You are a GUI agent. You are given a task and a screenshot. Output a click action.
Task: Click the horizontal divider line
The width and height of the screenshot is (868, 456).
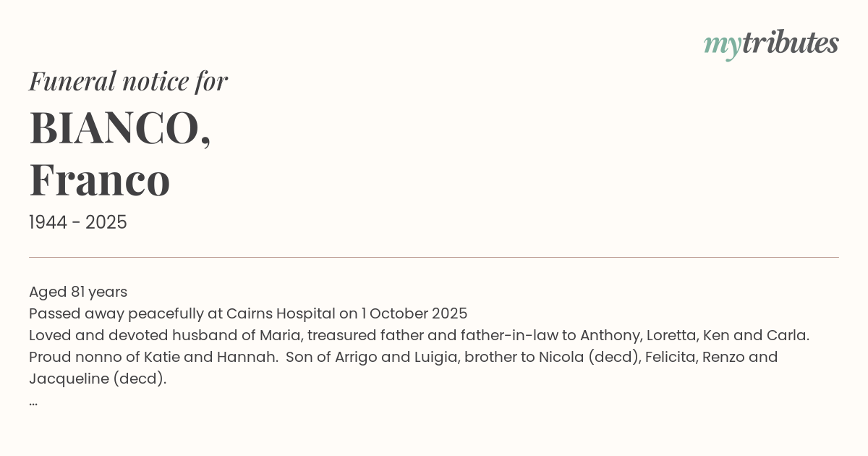pyautogui.click(x=434, y=257)
